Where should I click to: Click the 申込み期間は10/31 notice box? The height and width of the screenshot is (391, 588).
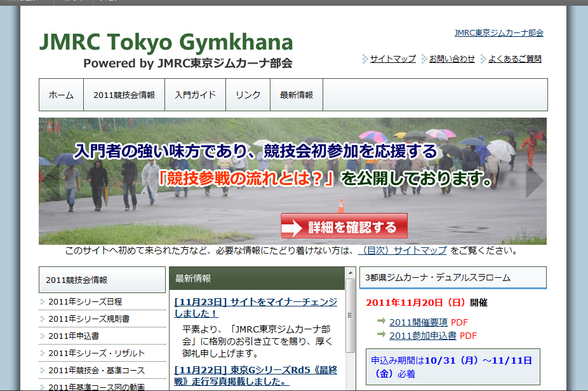453,367
